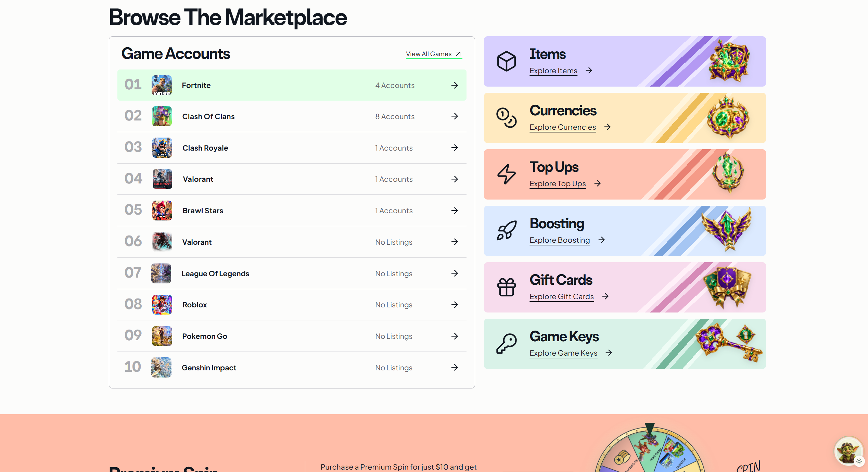Viewport: 868px width, 472px height.
Task: Select the Clash Royale thumbnail
Action: [162, 148]
